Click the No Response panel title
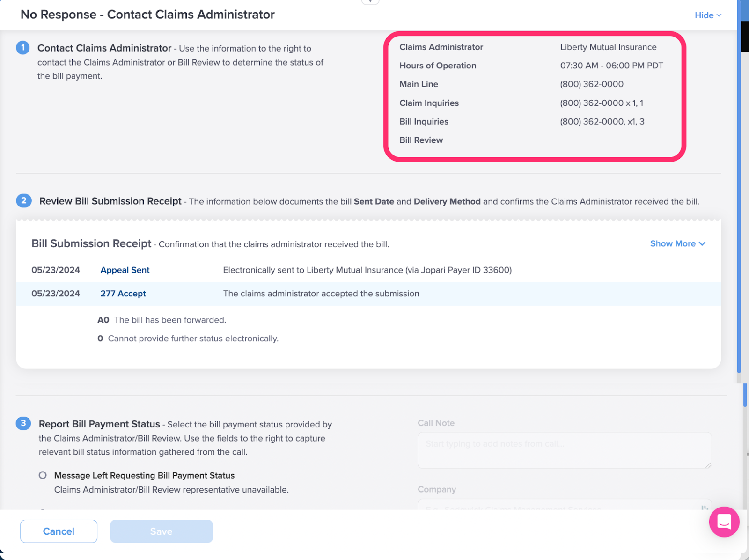Image resolution: width=749 pixels, height=560 pixels. point(147,15)
